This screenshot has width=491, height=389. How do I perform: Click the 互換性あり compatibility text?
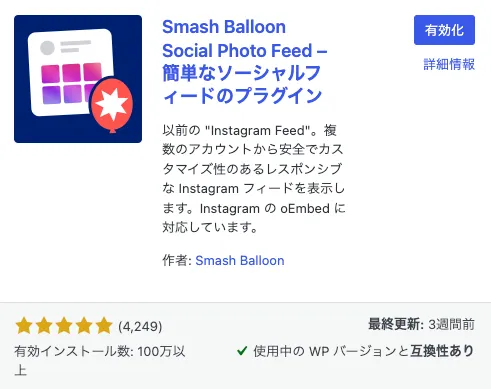442,351
